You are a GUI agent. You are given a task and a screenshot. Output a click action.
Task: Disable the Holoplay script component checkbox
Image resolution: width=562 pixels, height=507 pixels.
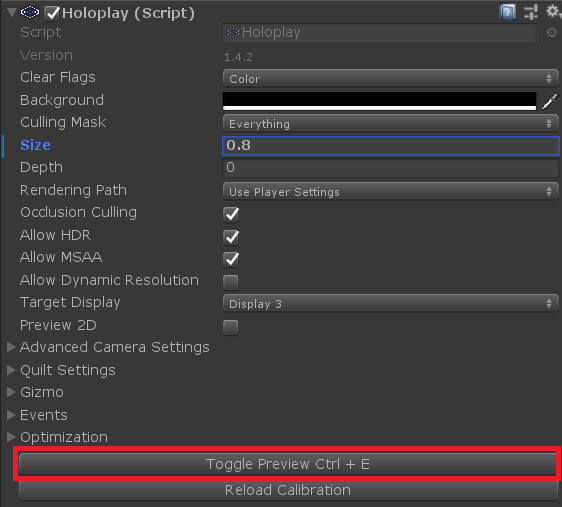(52, 13)
